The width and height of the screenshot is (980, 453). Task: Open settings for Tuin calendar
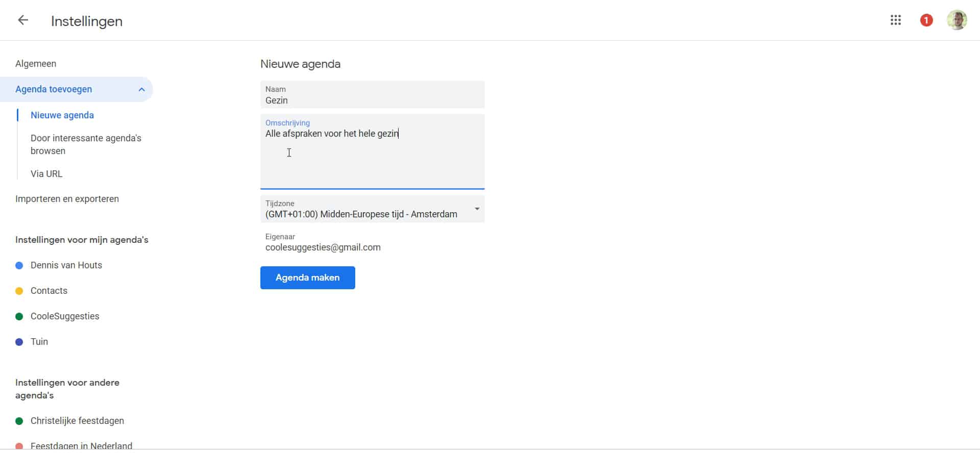tap(39, 342)
